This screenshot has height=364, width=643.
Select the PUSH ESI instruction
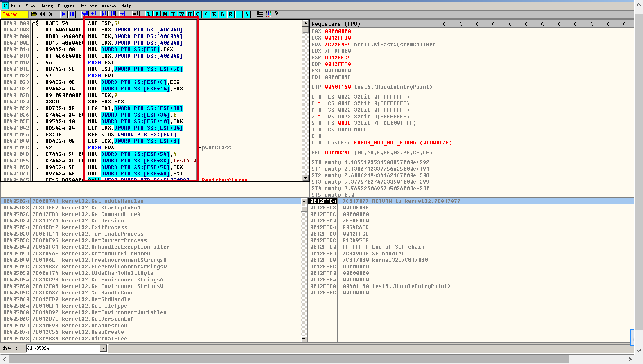(101, 63)
